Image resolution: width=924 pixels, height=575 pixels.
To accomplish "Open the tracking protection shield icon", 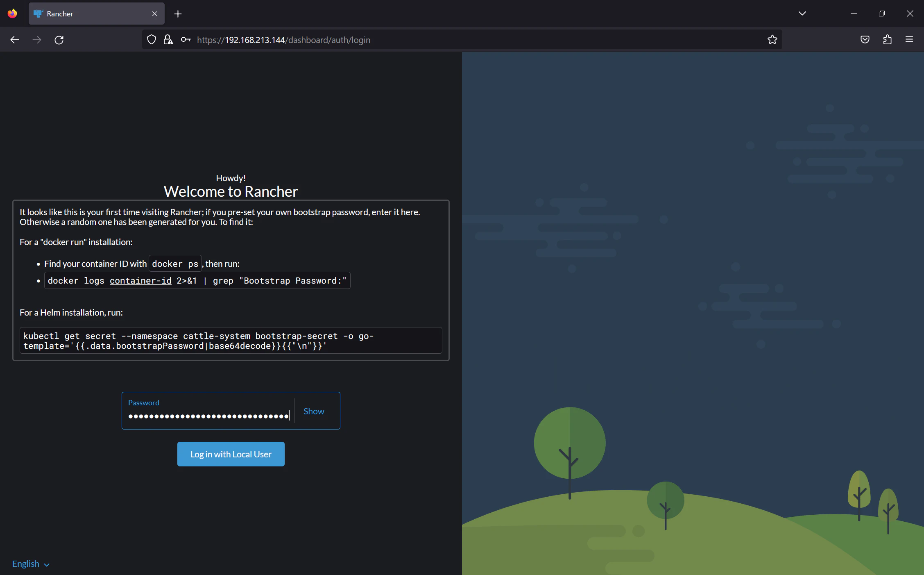I will 152,40.
